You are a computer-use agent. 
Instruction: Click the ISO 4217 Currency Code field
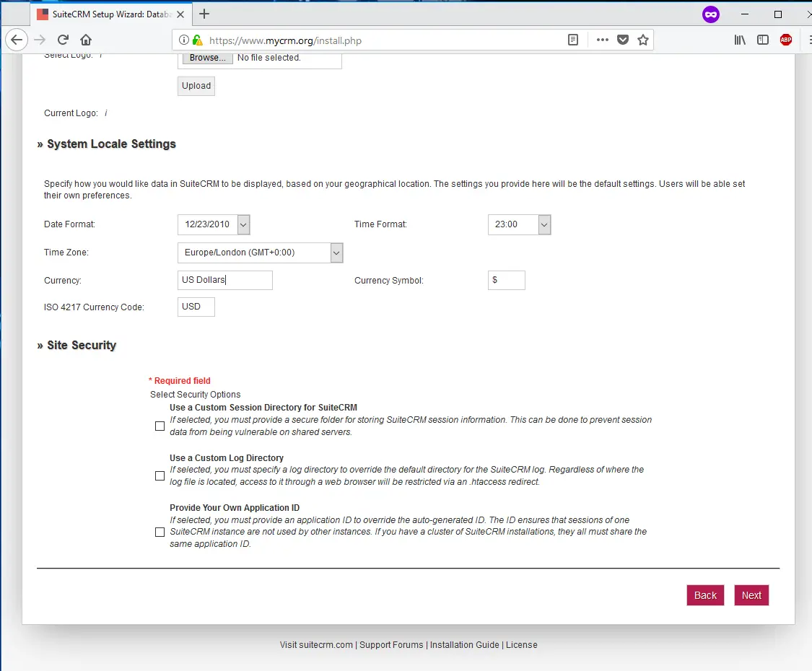pyautogui.click(x=196, y=307)
